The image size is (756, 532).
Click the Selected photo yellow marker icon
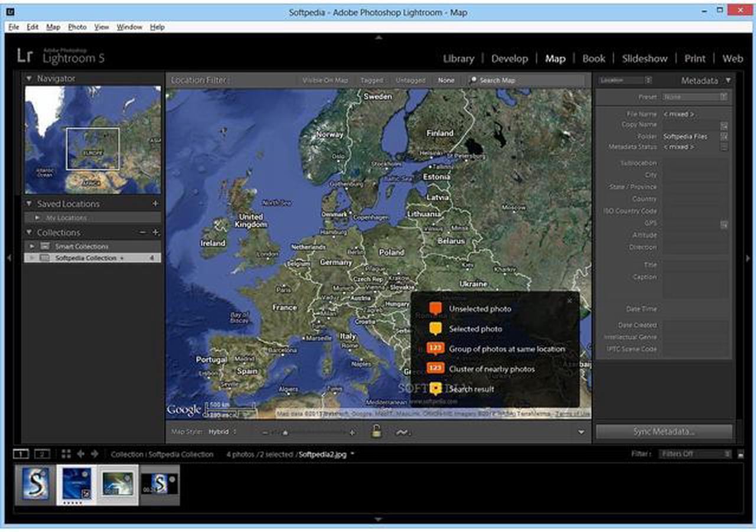[x=435, y=328]
